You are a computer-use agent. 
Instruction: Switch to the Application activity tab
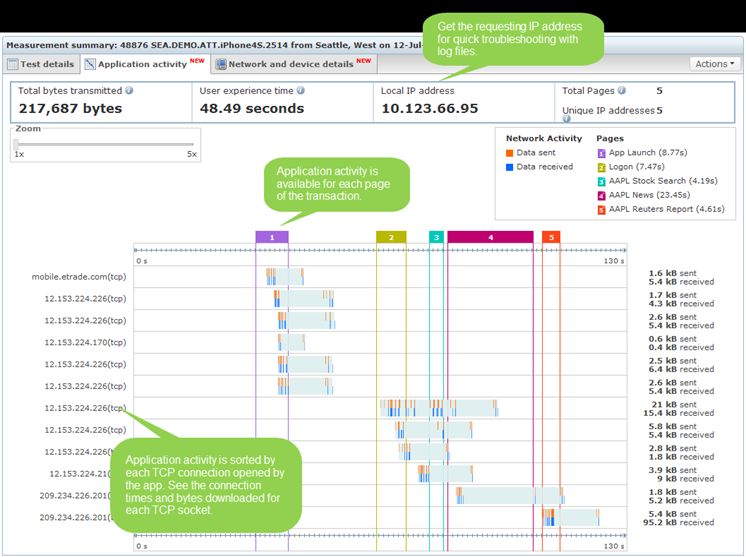click(x=145, y=64)
